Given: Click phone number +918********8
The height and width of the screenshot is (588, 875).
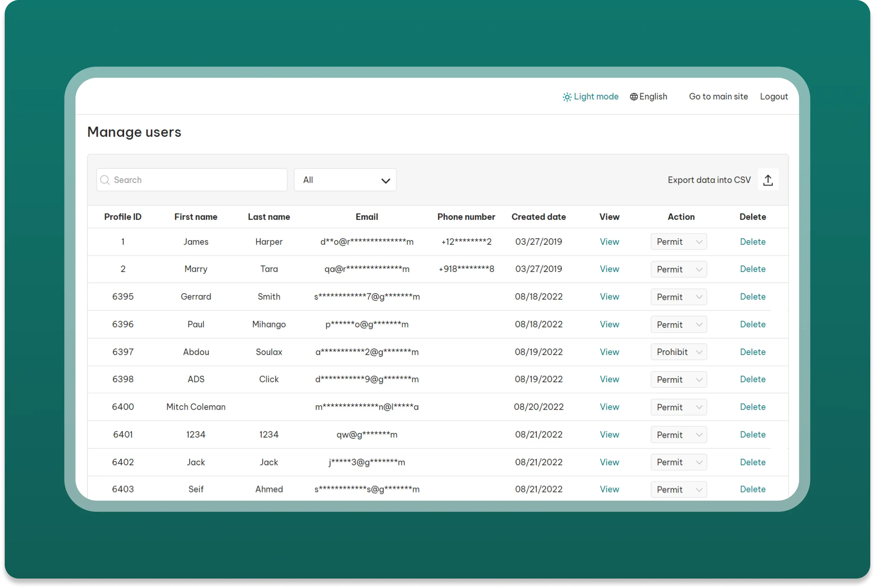Looking at the screenshot, I should (x=466, y=269).
